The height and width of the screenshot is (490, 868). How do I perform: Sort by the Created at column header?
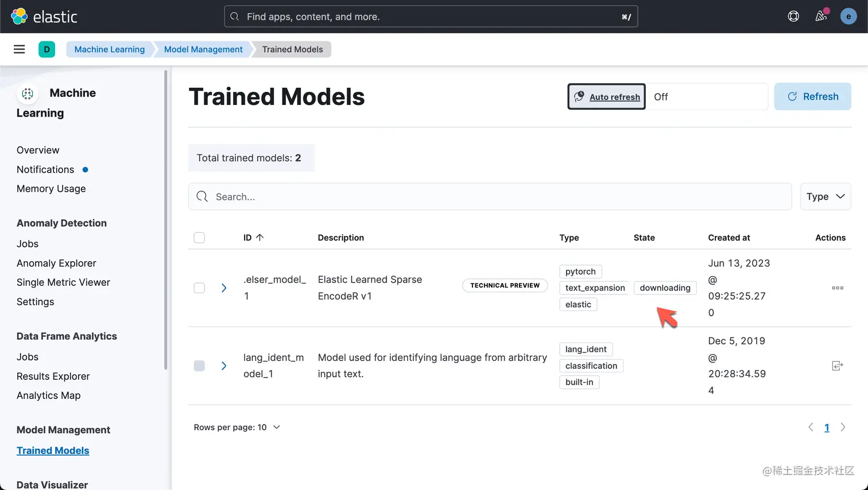coord(729,238)
